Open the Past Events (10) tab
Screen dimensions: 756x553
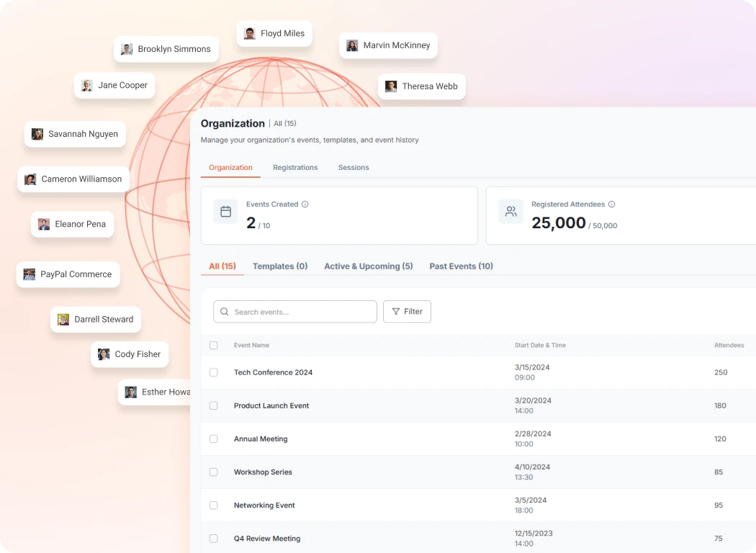point(461,266)
